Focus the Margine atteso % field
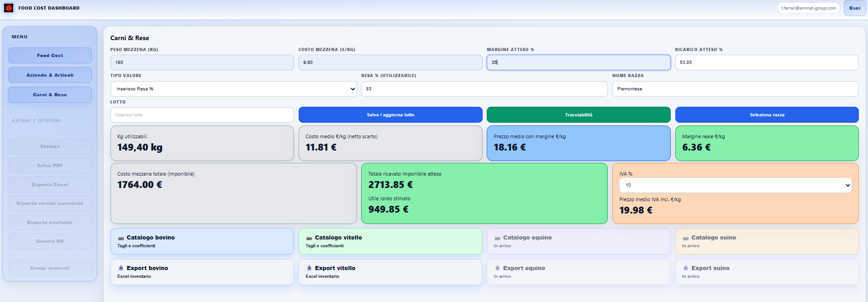This screenshot has width=868, height=302. (579, 62)
